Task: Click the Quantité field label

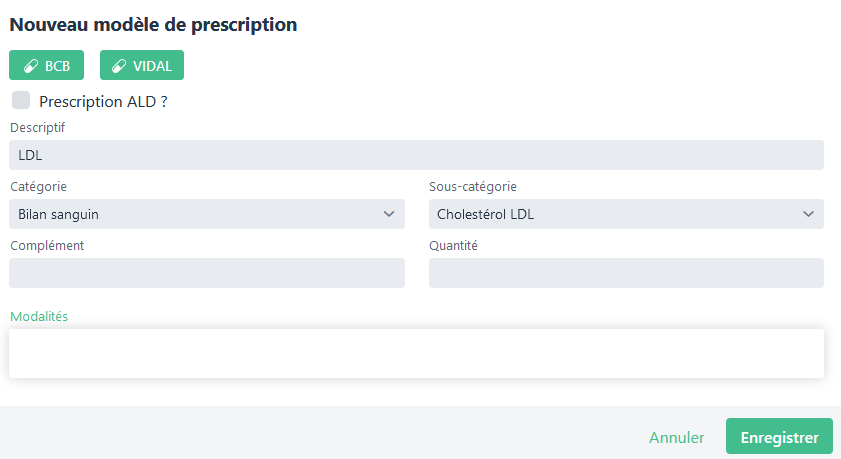Action: (454, 245)
